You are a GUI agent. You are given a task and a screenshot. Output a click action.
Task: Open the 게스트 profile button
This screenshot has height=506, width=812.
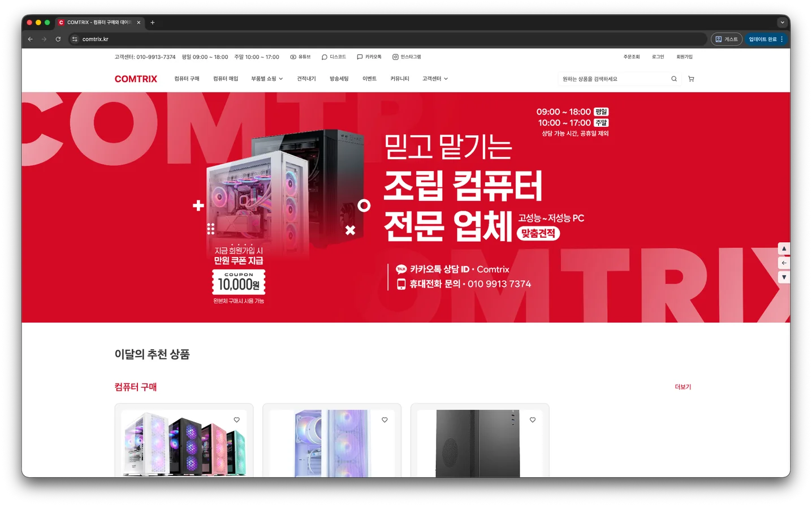coord(727,39)
